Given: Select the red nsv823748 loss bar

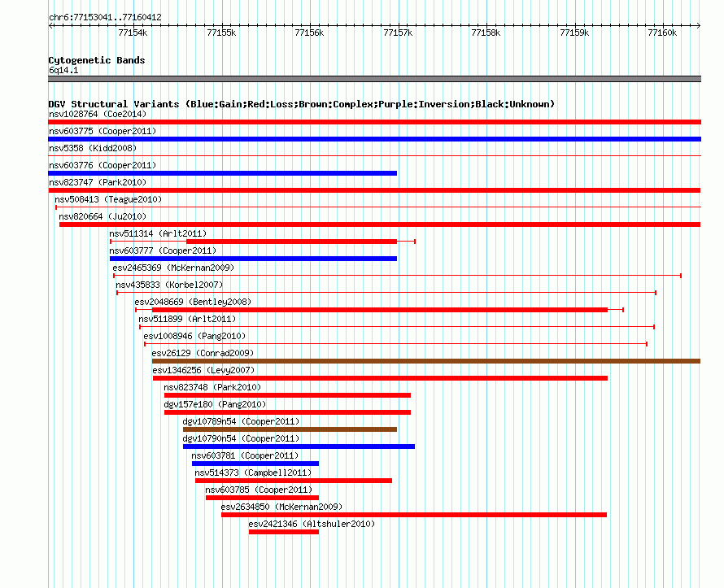Looking at the screenshot, I should point(287,395).
